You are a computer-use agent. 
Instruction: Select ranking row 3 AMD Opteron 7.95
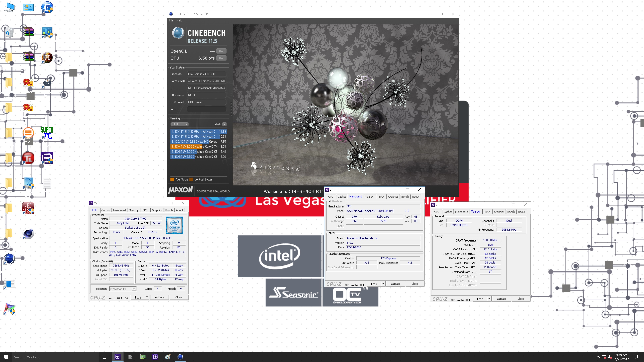(199, 141)
